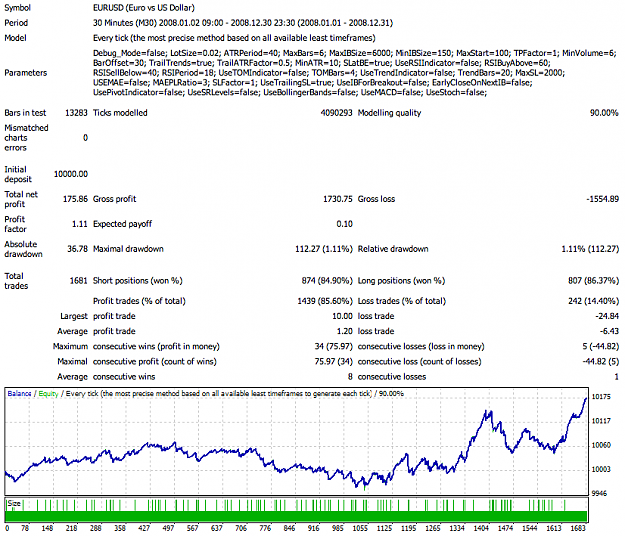This screenshot has height=536, width=625.
Task: Click the trade number 1404 on x-axis
Action: [481, 528]
